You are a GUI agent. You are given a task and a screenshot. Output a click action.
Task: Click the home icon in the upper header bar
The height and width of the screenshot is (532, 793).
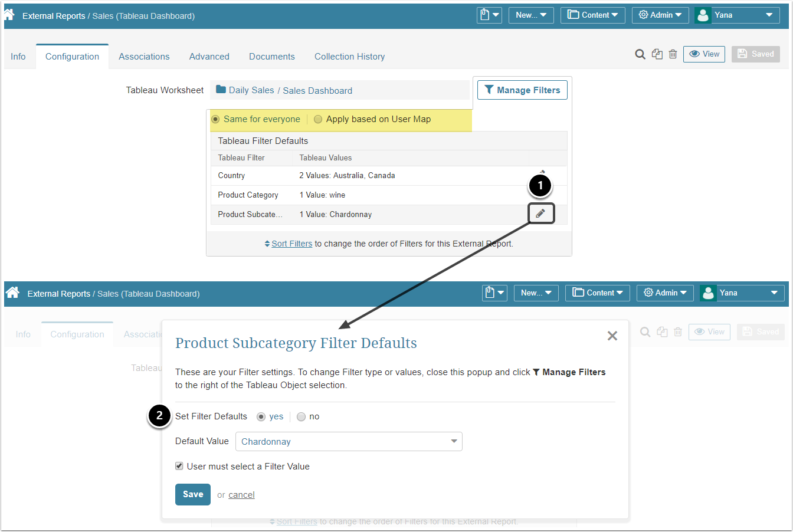[x=9, y=14]
